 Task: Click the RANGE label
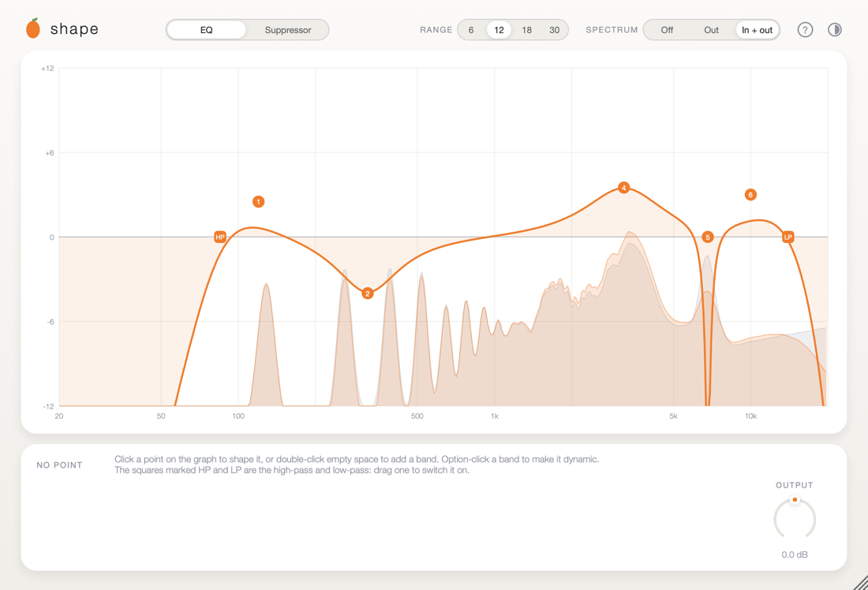point(436,30)
